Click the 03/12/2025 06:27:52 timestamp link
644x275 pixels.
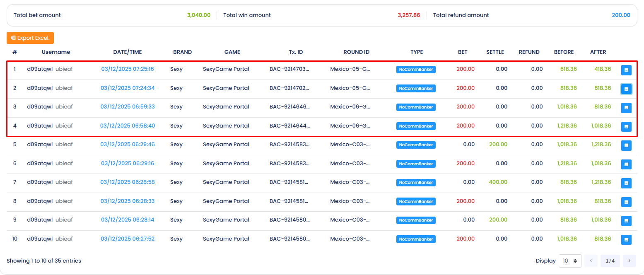click(128, 239)
